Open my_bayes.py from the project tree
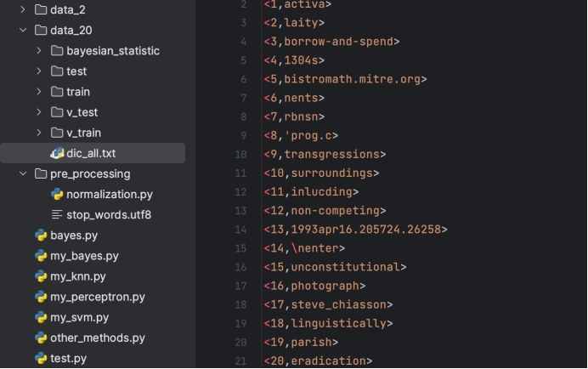 point(84,256)
